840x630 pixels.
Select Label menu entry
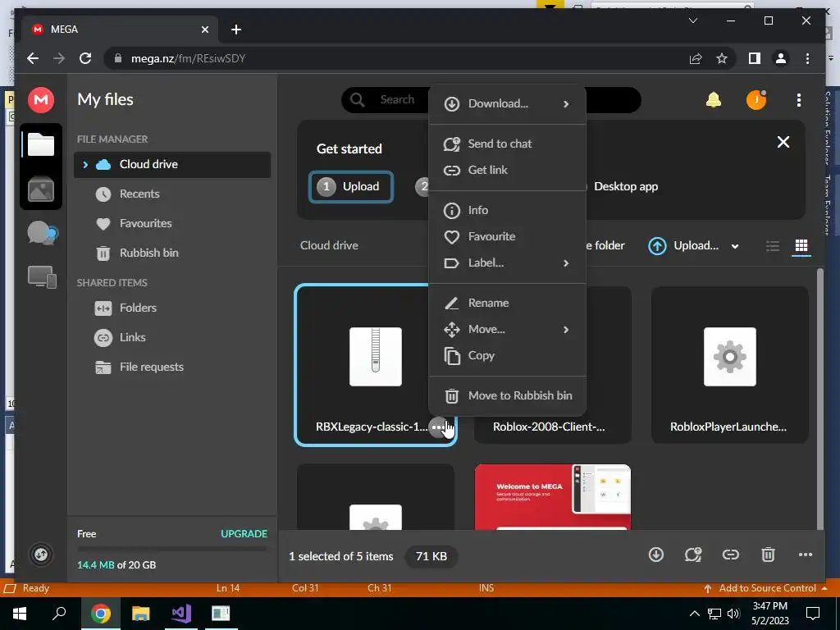(507, 263)
